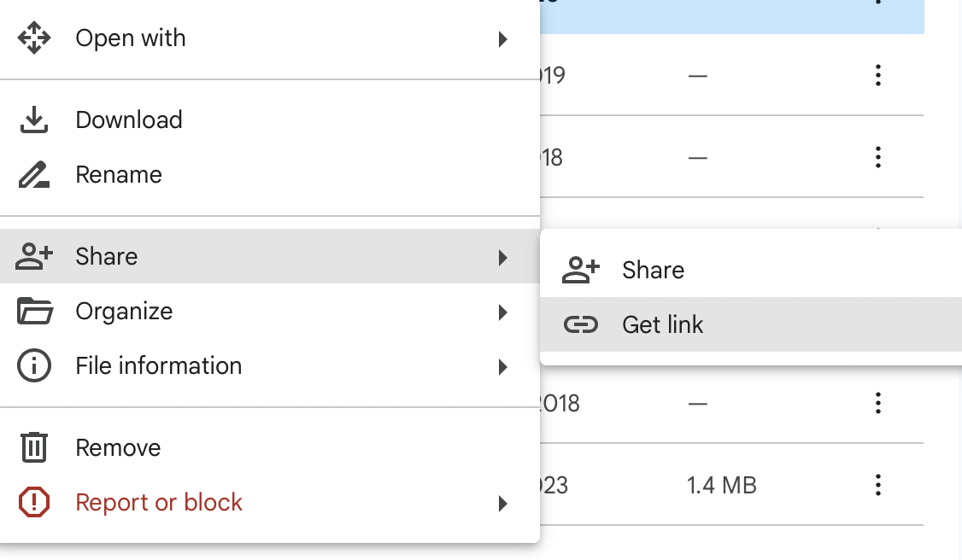The height and width of the screenshot is (560, 962).
Task: Click the File information info icon
Action: coord(33,365)
